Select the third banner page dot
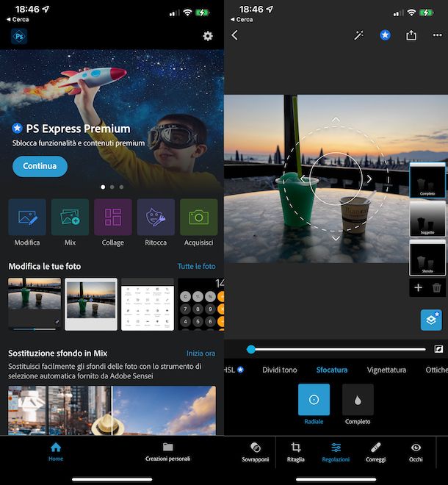This screenshot has height=485, width=448. coord(121,187)
